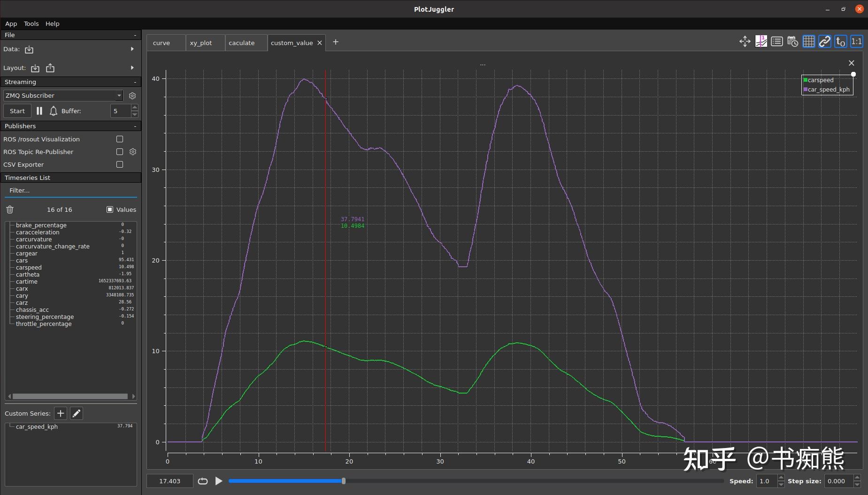This screenshot has width=868, height=495.
Task: Enable ROS Topic Re-Publisher checkbox
Action: pos(120,152)
